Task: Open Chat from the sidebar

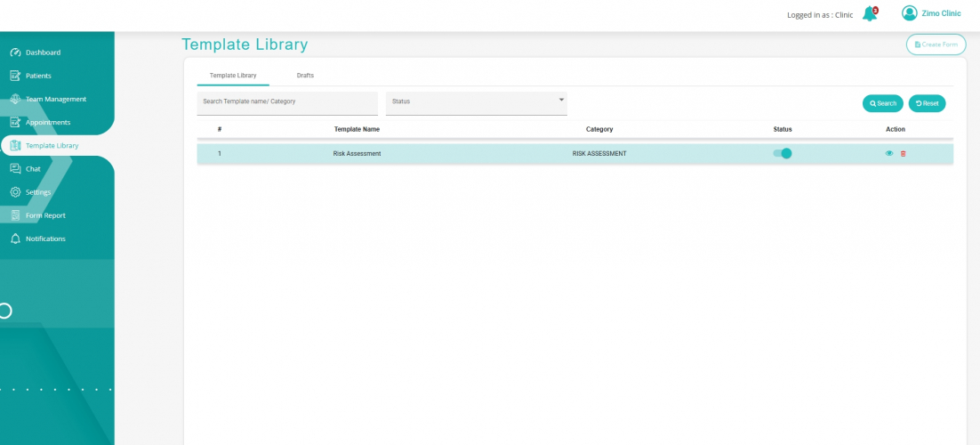Action: click(33, 169)
